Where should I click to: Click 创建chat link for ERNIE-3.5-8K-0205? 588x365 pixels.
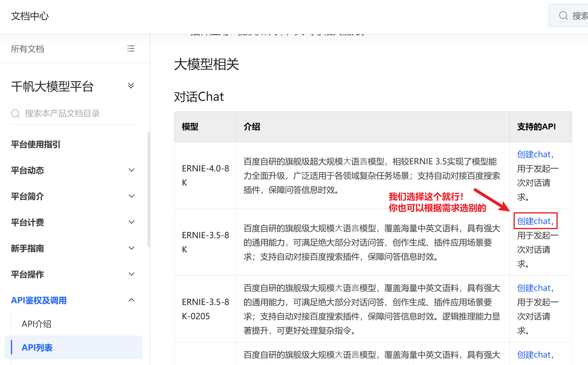[534, 288]
